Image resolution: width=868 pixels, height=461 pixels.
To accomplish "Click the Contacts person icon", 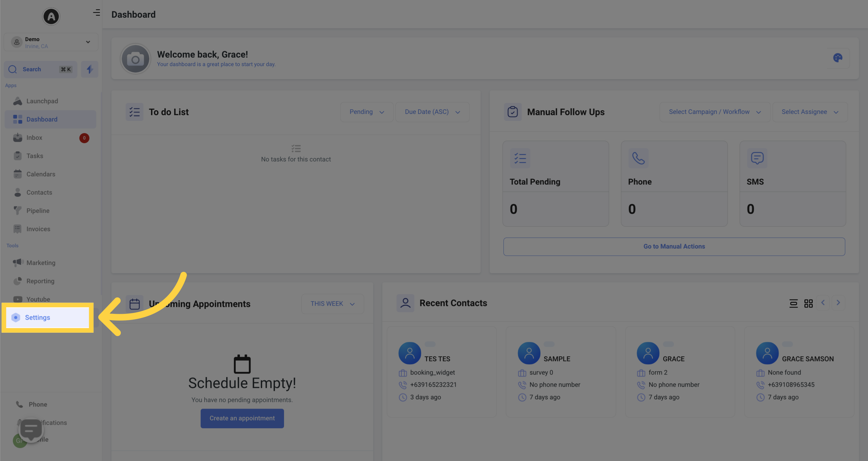I will point(18,192).
